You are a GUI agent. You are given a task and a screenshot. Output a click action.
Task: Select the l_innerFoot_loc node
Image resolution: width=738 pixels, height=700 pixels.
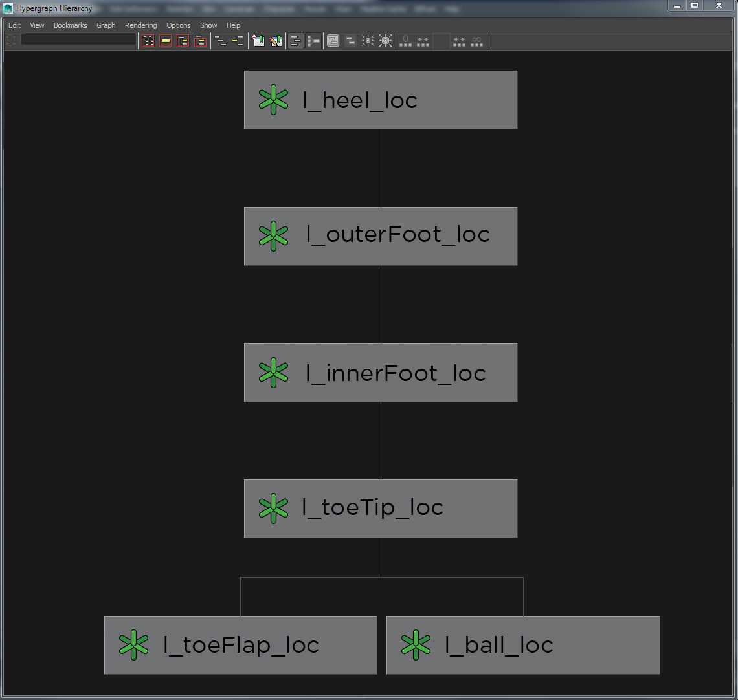[381, 373]
